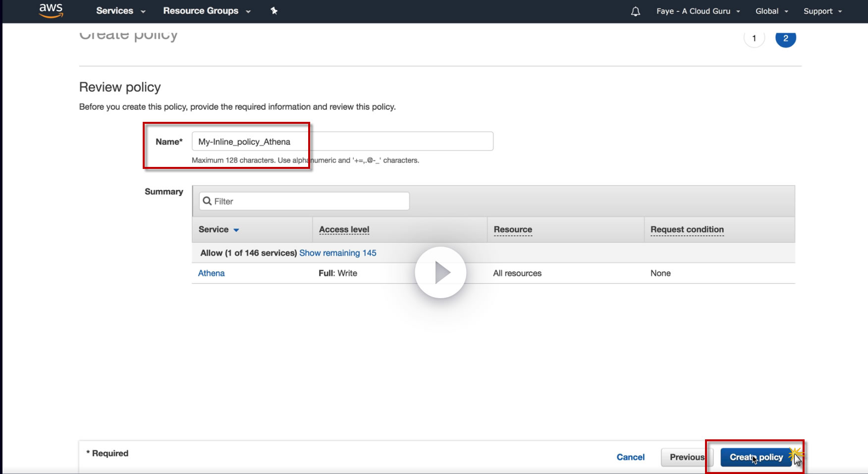Click the AWS logo home icon
The width and height of the screenshot is (868, 474).
click(51, 10)
